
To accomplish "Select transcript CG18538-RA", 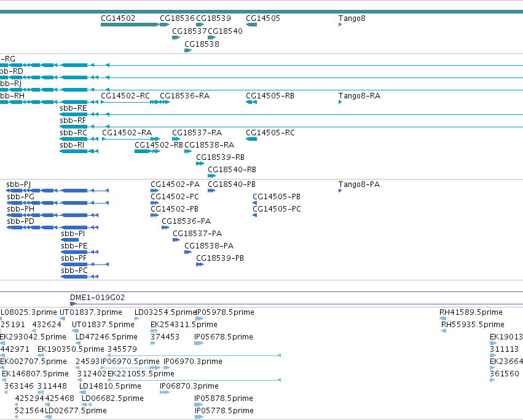I will coord(188,151).
